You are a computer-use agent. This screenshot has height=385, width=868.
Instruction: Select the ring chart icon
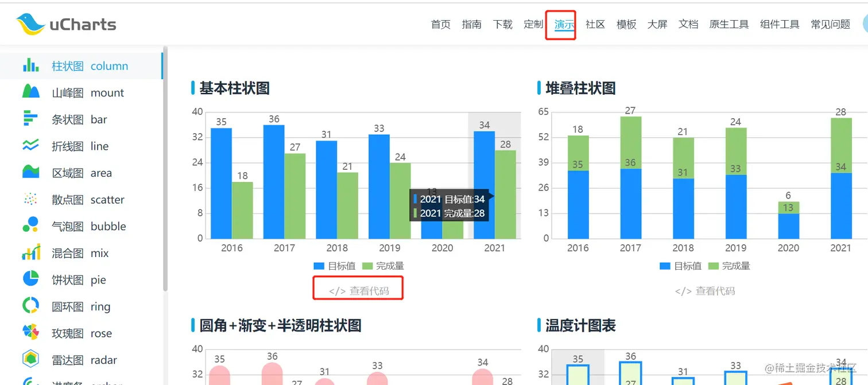pos(30,306)
